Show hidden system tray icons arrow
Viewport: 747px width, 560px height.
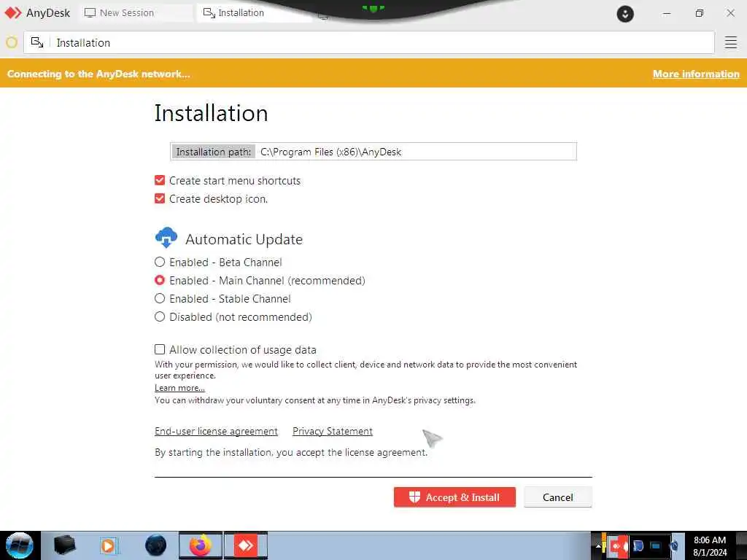(x=598, y=546)
